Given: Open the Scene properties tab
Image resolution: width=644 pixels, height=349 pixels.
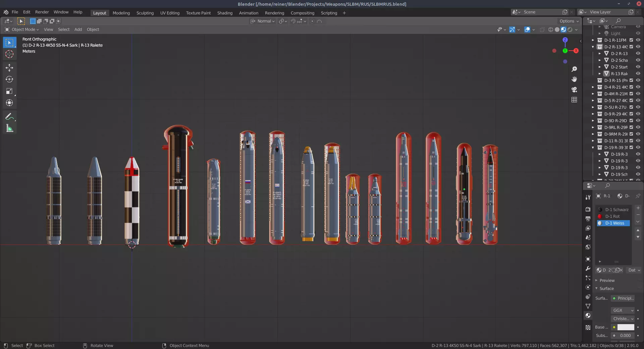Looking at the screenshot, I should coord(588,238).
